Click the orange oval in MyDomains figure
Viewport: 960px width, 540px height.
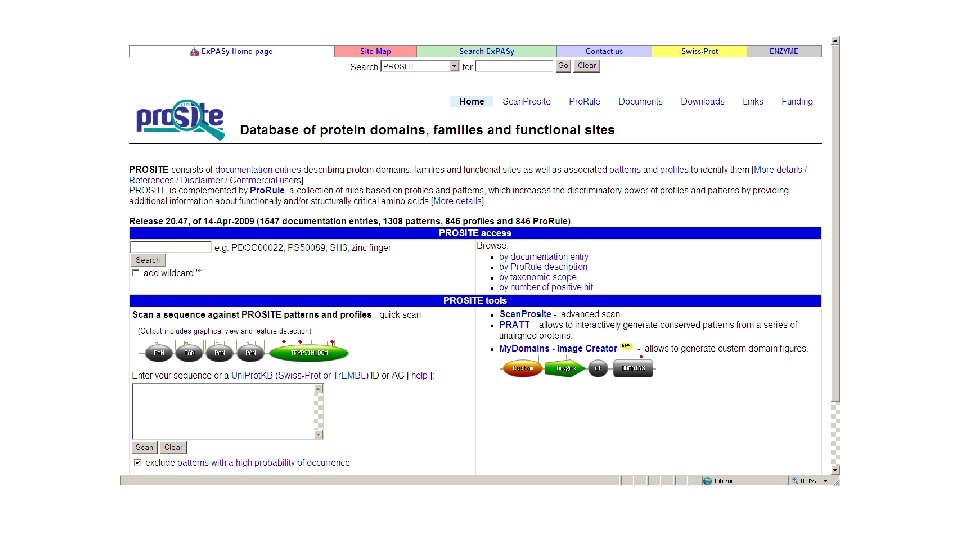pyautogui.click(x=522, y=369)
